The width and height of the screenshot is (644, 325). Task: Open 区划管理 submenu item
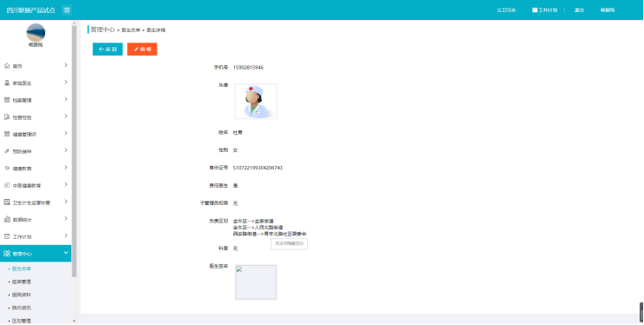pos(22,321)
